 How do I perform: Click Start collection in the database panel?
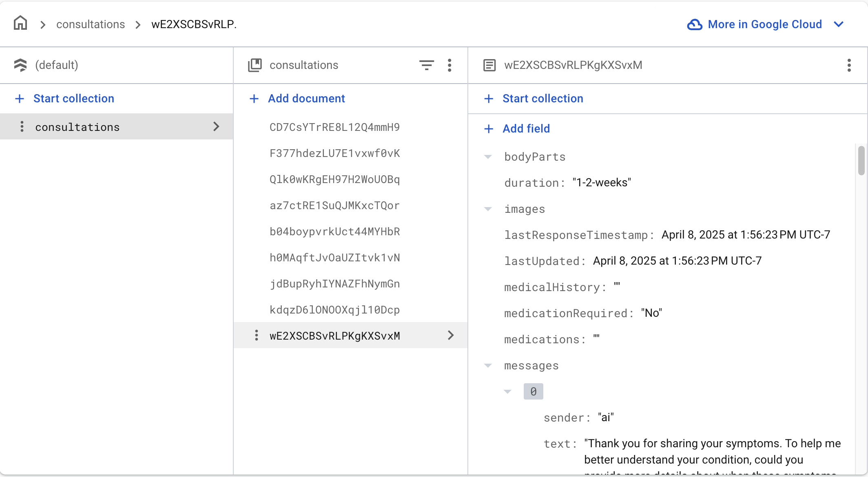coord(73,99)
